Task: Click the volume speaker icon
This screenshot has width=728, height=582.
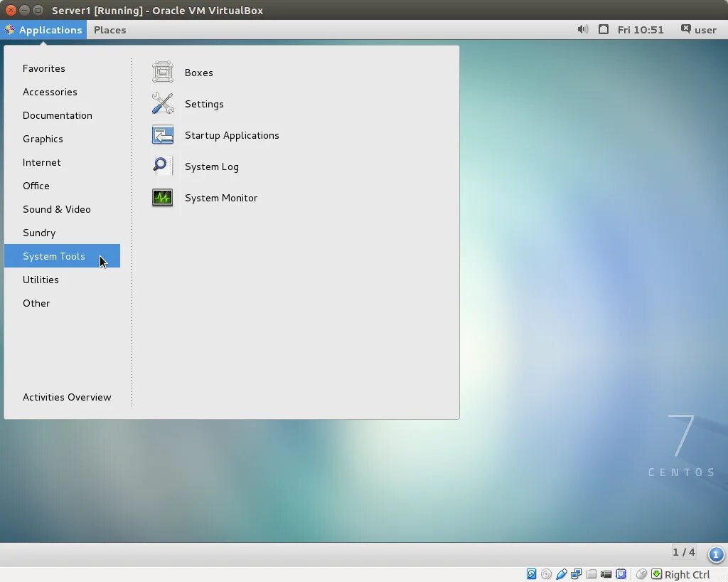Action: pos(583,30)
